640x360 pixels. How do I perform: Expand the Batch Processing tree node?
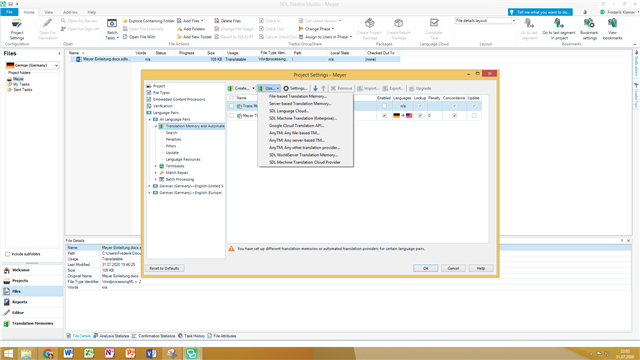(156, 180)
